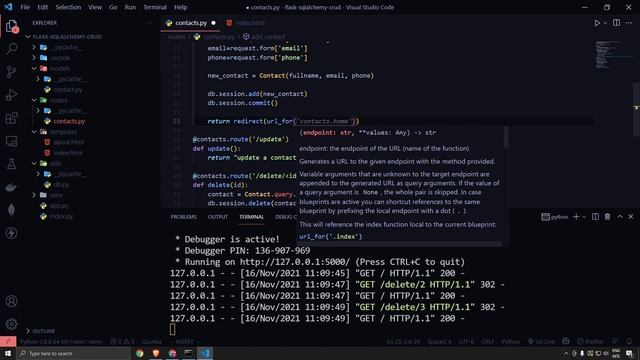The image size is (640, 360).
Task: Open index.html in the file tree
Action: [68, 153]
